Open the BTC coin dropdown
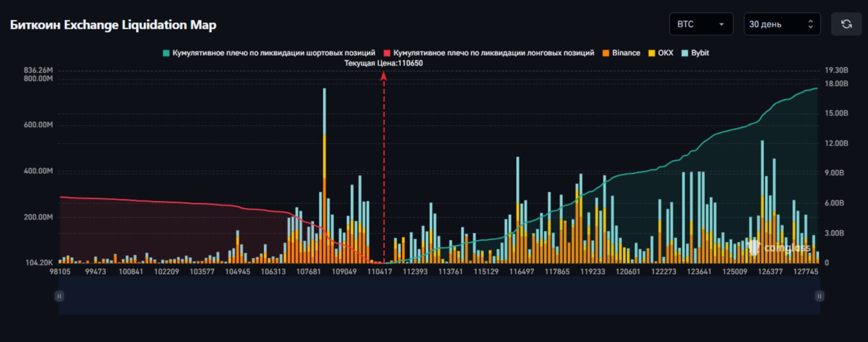 tap(701, 24)
